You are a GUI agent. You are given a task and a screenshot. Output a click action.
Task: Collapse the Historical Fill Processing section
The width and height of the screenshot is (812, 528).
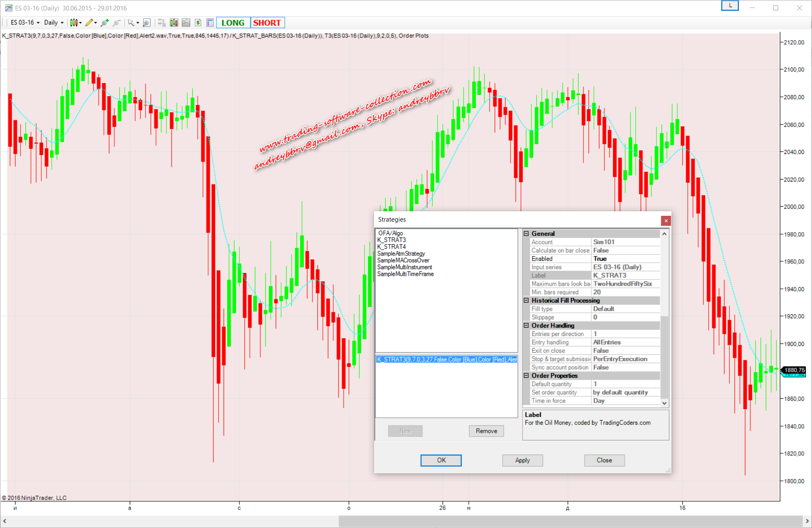pyautogui.click(x=526, y=301)
